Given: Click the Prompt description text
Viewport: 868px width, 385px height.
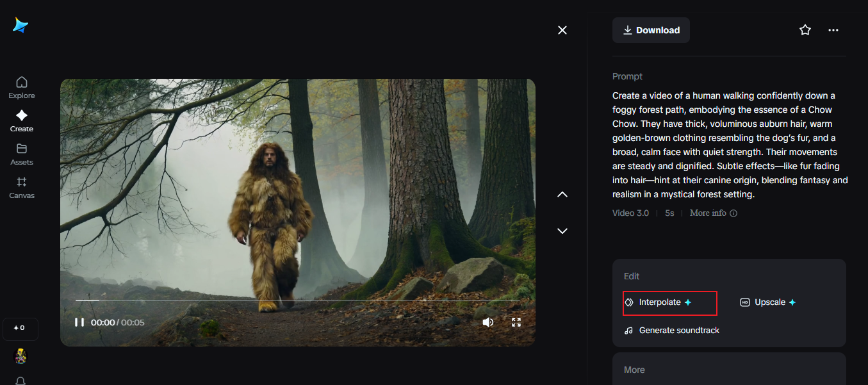Looking at the screenshot, I should (x=730, y=145).
